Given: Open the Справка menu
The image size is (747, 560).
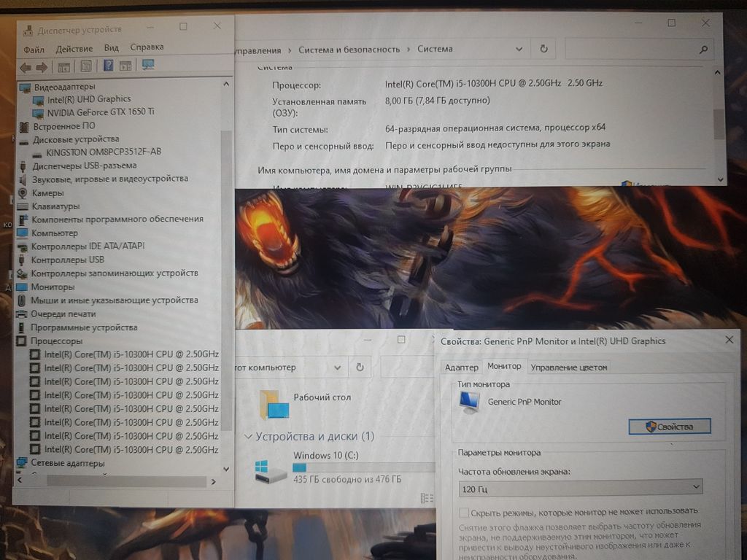Looking at the screenshot, I should (147, 47).
